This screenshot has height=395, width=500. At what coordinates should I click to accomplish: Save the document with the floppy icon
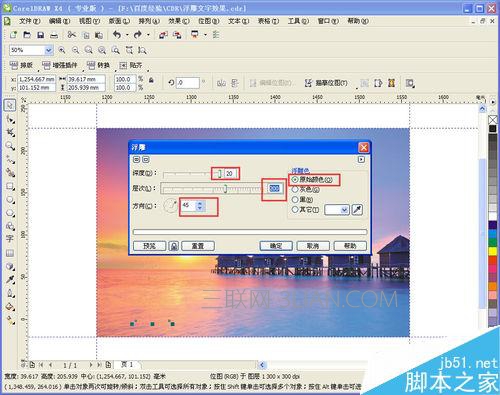click(x=41, y=35)
